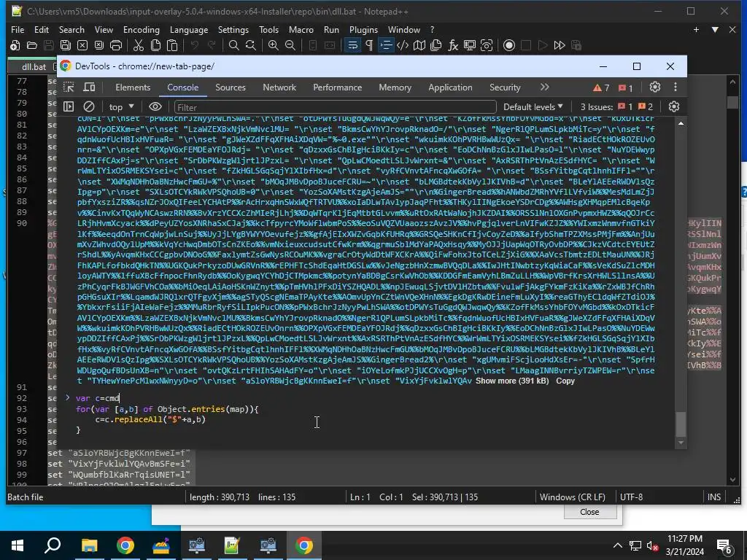Toggle Show all characters pilcrow icon
This screenshot has height=560, width=747.
(369, 46)
